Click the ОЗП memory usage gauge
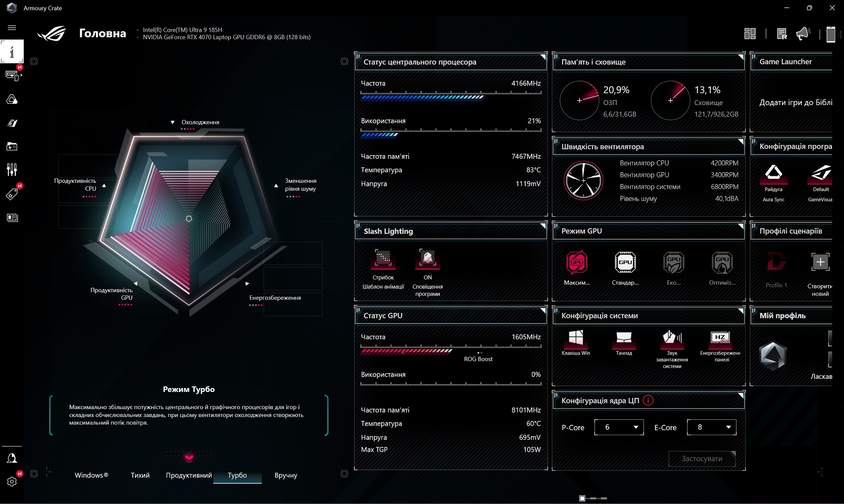Image resolution: width=844 pixels, height=504 pixels. pyautogui.click(x=579, y=100)
